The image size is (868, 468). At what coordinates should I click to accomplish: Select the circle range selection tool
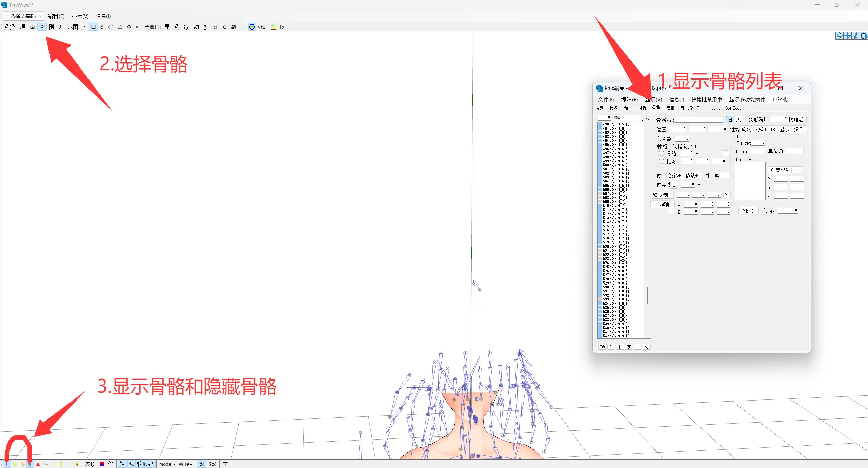(111, 27)
